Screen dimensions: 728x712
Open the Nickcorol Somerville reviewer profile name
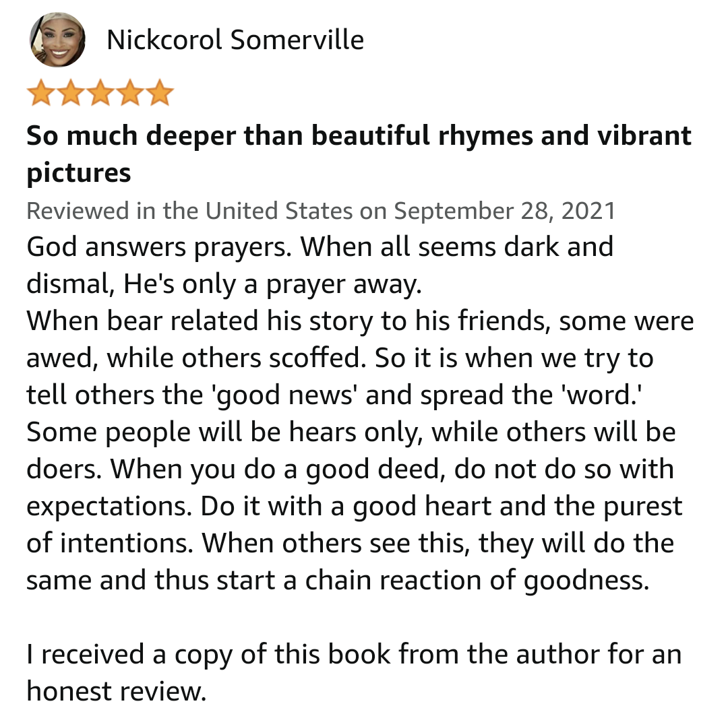coord(235,40)
